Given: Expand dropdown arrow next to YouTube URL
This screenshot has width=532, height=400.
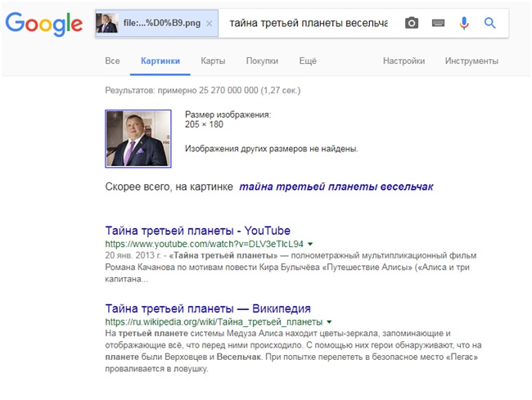Looking at the screenshot, I should [310, 244].
